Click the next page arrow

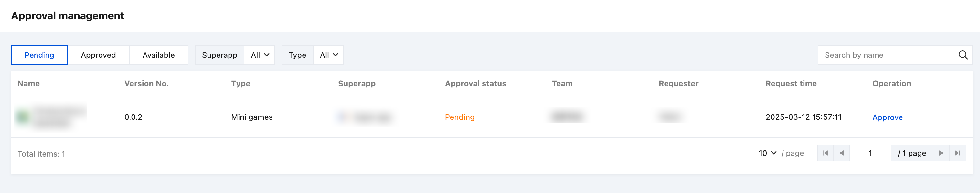point(941,153)
